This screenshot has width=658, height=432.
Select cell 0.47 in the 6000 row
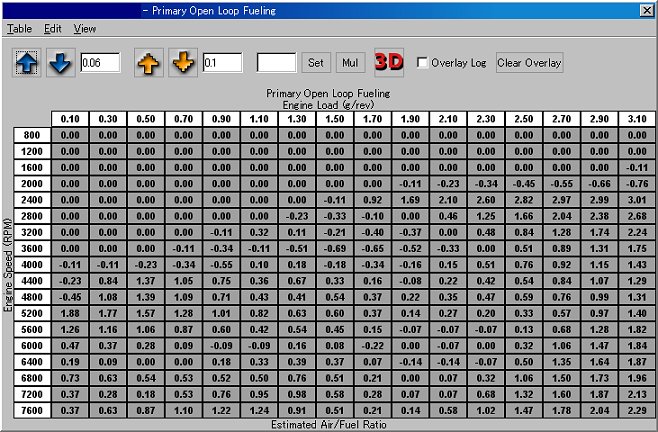(x=70, y=346)
